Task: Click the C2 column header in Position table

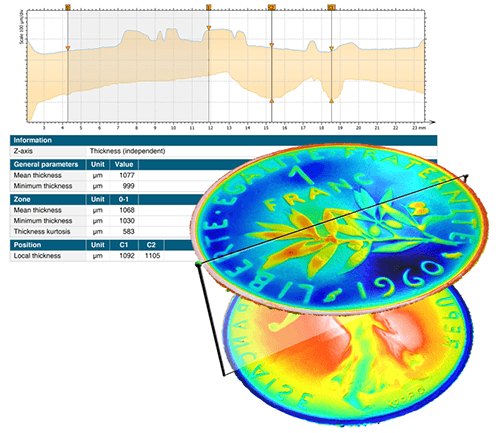Action: point(151,245)
